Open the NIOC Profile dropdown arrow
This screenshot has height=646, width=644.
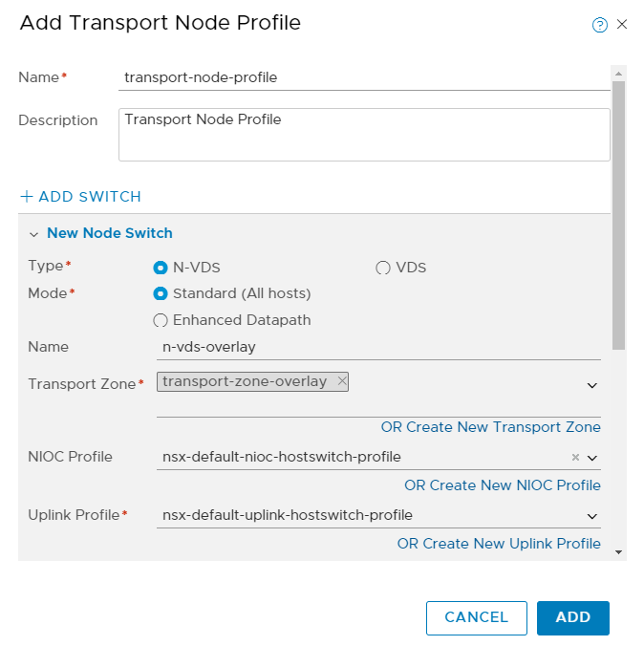592,458
